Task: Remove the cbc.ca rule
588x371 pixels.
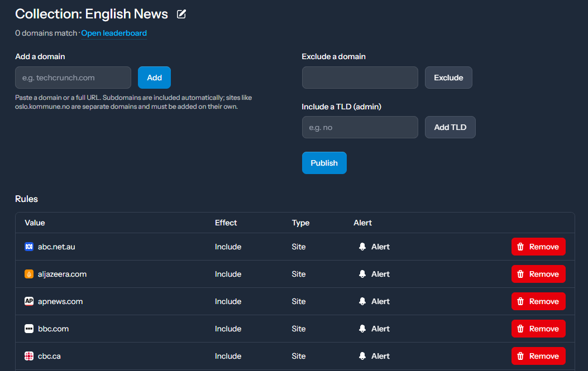Action: pos(538,356)
